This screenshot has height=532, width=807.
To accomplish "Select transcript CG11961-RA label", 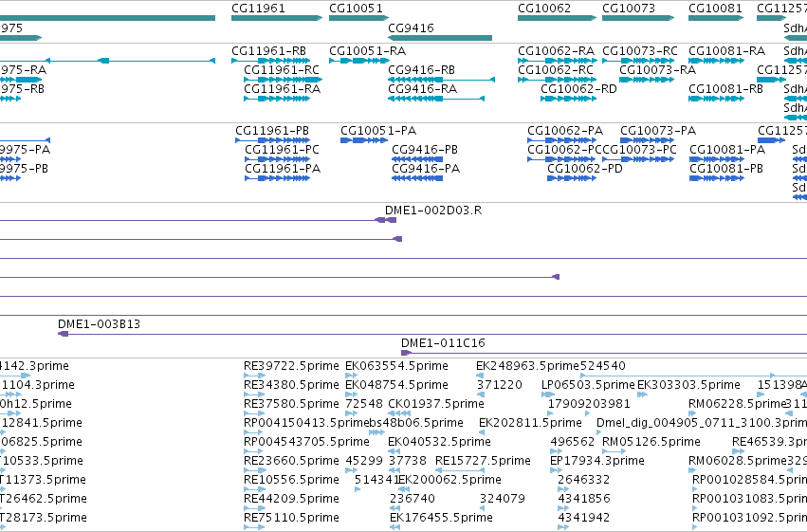I will pyautogui.click(x=282, y=89).
